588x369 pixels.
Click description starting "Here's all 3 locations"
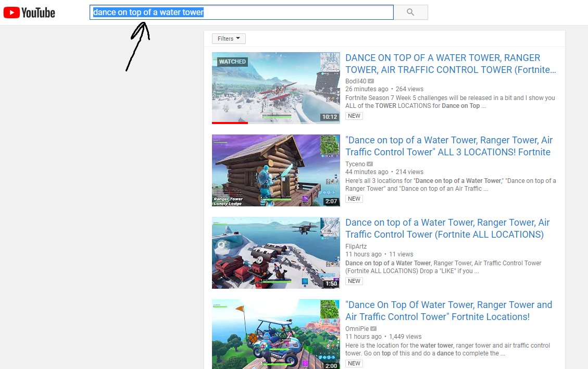(451, 185)
